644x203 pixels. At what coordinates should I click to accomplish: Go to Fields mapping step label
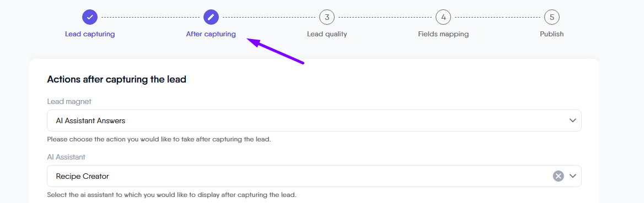point(443,34)
